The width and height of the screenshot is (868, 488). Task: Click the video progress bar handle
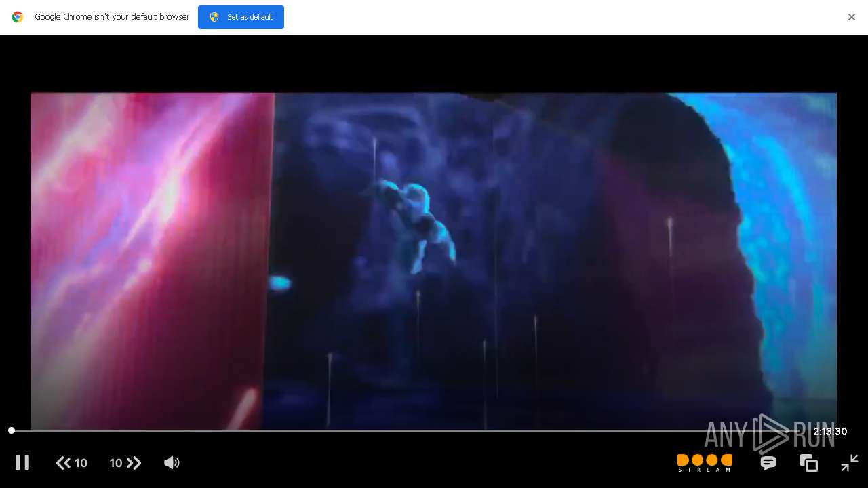point(12,430)
